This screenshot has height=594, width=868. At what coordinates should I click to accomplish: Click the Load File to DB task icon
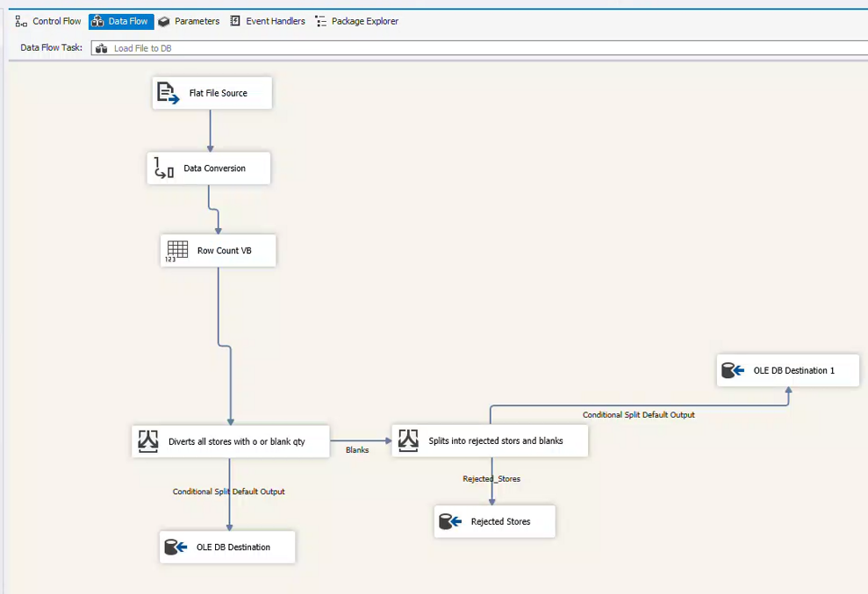101,49
